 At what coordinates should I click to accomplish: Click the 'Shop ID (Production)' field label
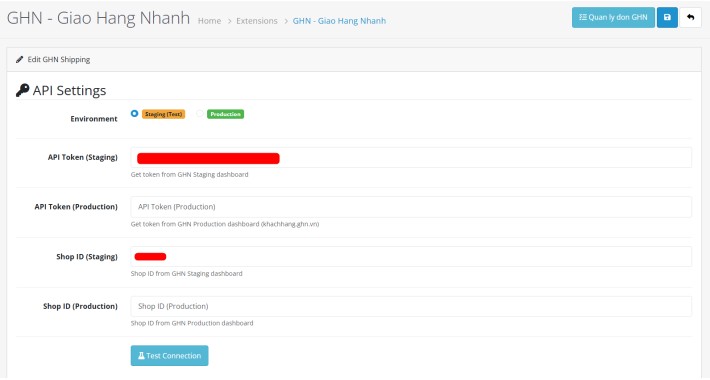(80, 306)
